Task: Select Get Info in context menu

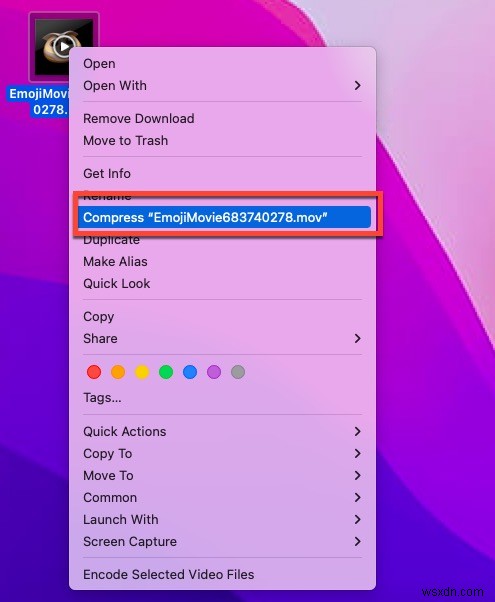Action: (x=222, y=174)
